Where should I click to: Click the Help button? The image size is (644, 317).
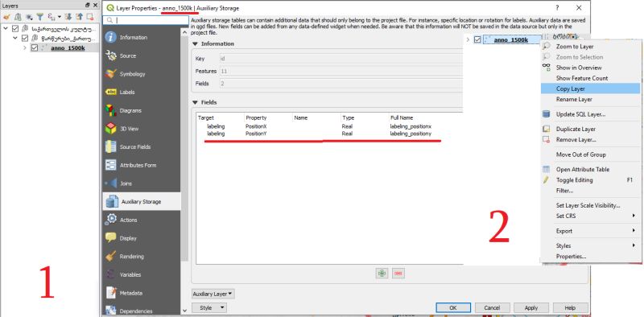(x=570, y=307)
